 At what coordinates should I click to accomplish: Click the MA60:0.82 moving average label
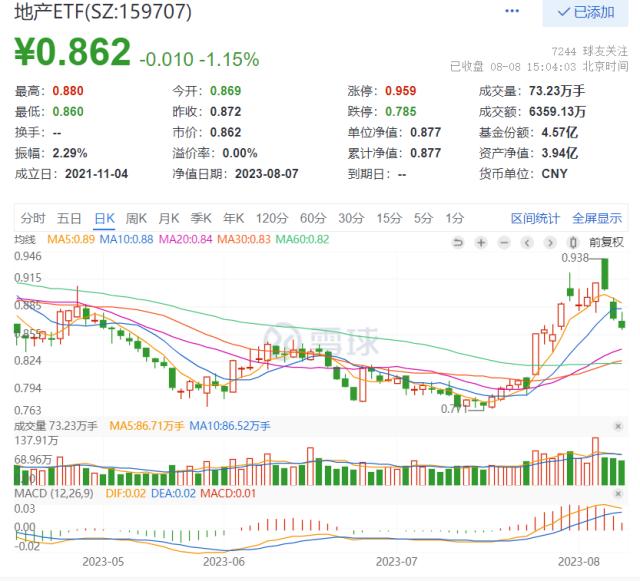pos(302,239)
